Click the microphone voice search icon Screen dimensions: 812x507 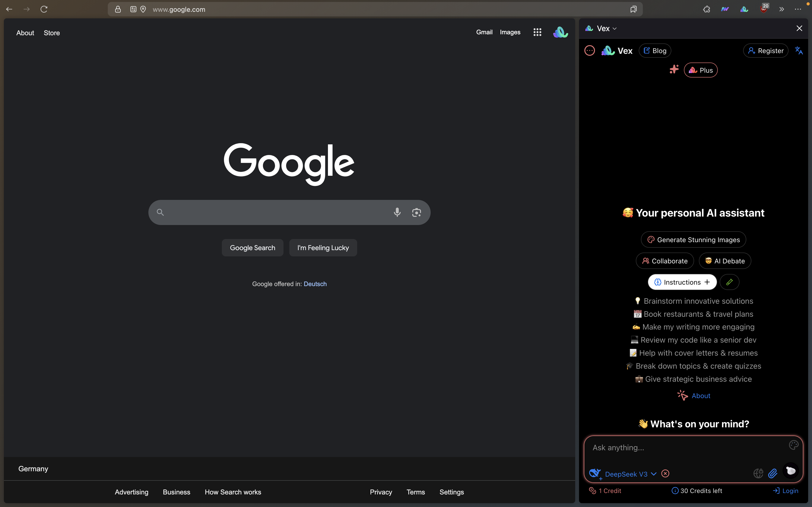(x=397, y=212)
